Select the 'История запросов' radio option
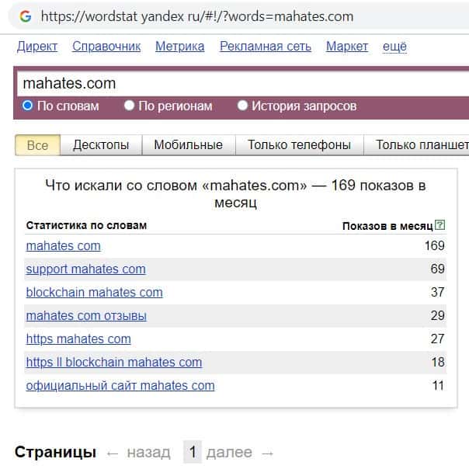This screenshot has width=469, height=476. point(243,106)
